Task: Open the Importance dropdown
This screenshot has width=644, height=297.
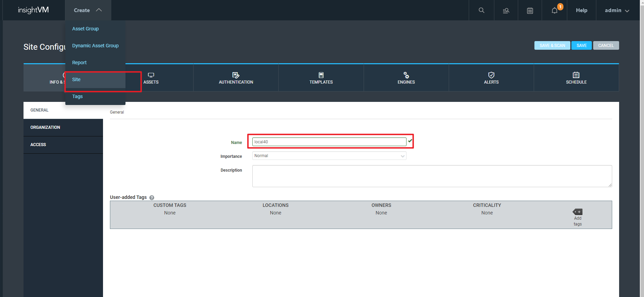Action: (x=329, y=156)
